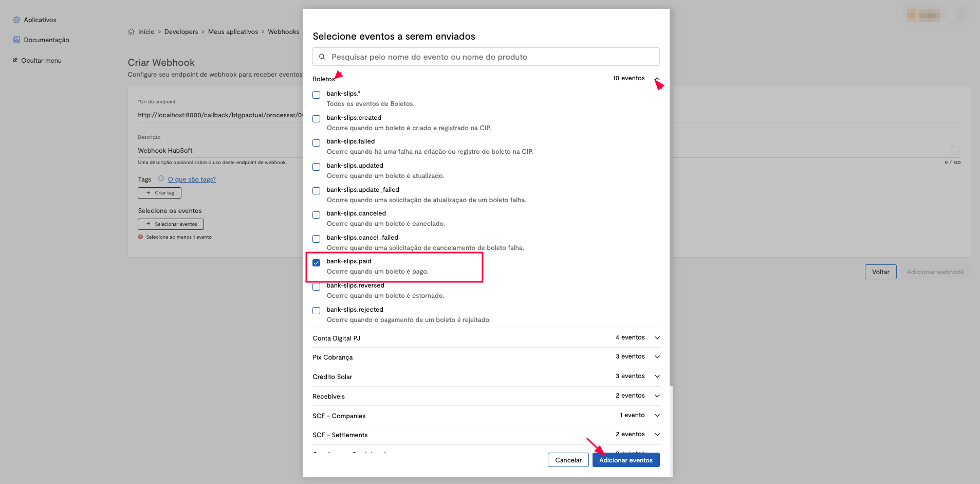Collapse the Boletos events section chevron
980x484 pixels.
(x=657, y=79)
